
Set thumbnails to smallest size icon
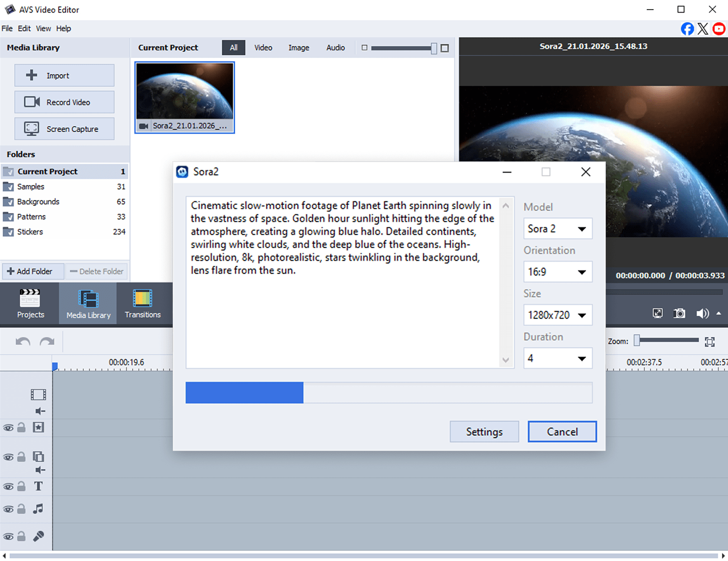365,48
